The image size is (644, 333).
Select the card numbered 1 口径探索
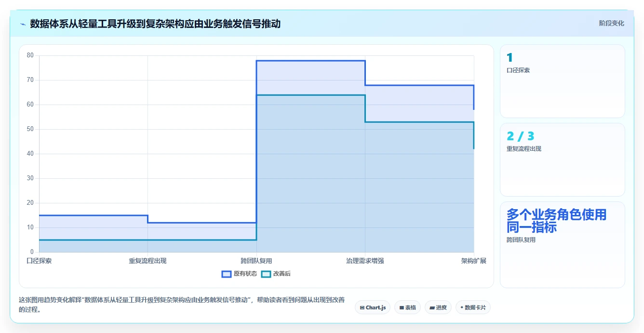pos(563,81)
